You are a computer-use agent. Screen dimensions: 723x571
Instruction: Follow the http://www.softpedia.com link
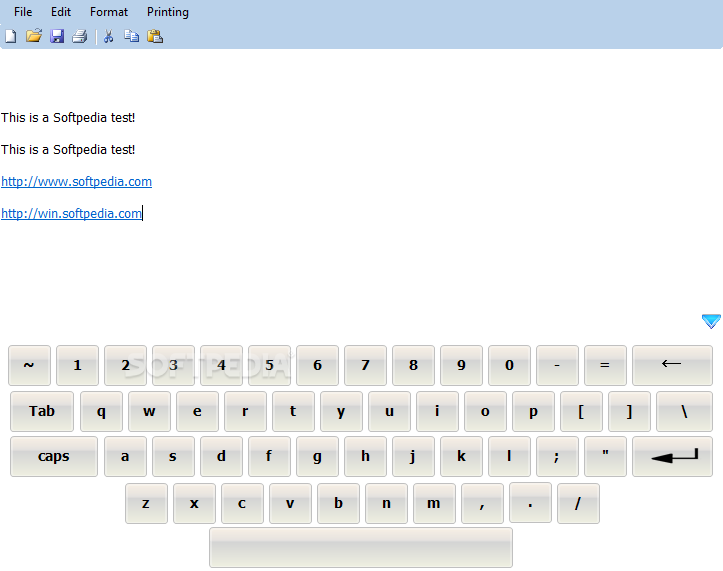pyautogui.click(x=77, y=182)
